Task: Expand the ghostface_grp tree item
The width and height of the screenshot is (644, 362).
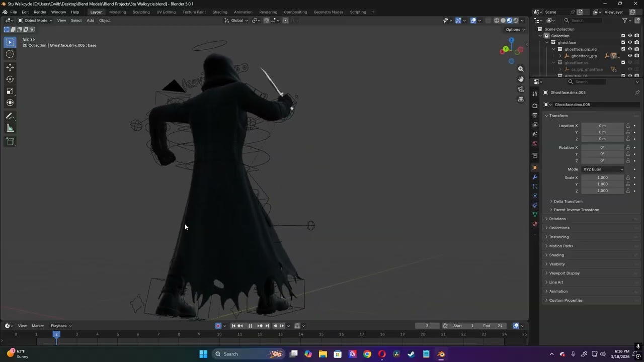Action: point(560,56)
